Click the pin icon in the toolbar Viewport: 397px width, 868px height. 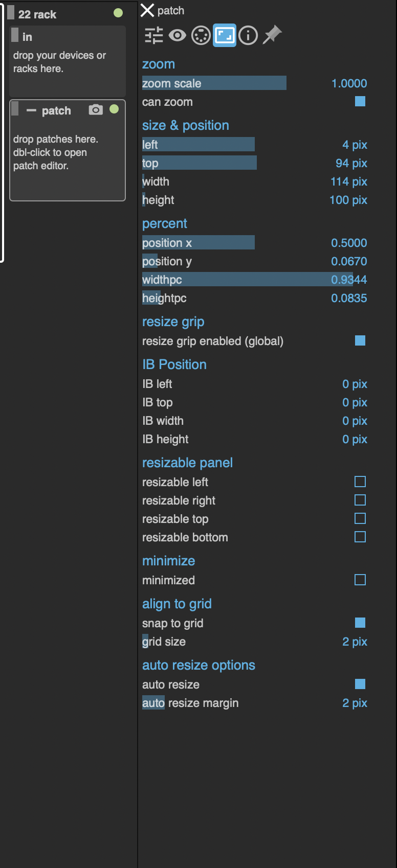point(272,35)
